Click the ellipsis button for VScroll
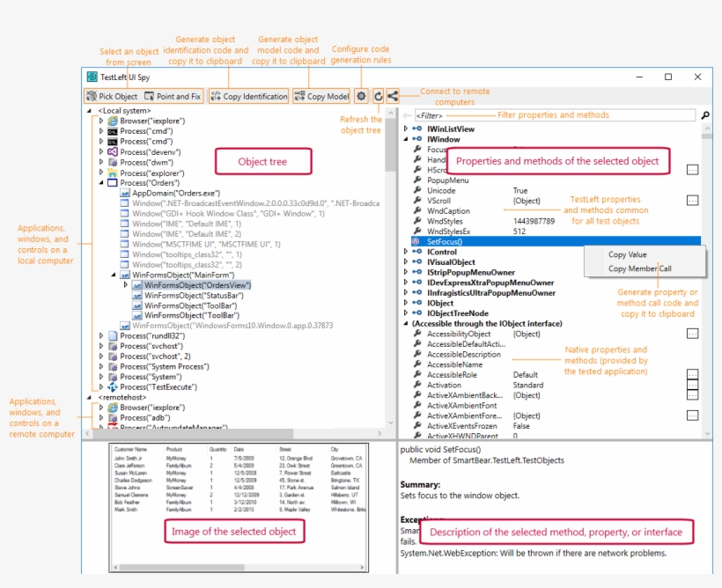This screenshot has width=722, height=588. (692, 201)
